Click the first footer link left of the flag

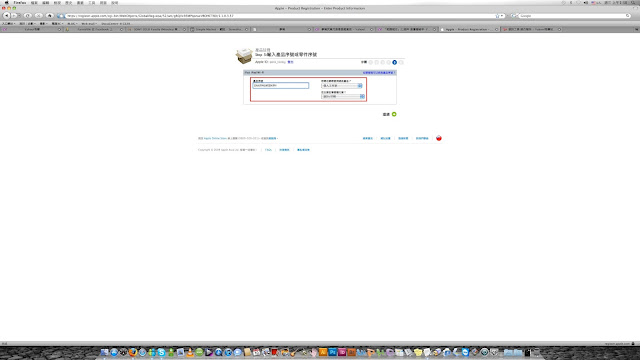click(x=367, y=138)
